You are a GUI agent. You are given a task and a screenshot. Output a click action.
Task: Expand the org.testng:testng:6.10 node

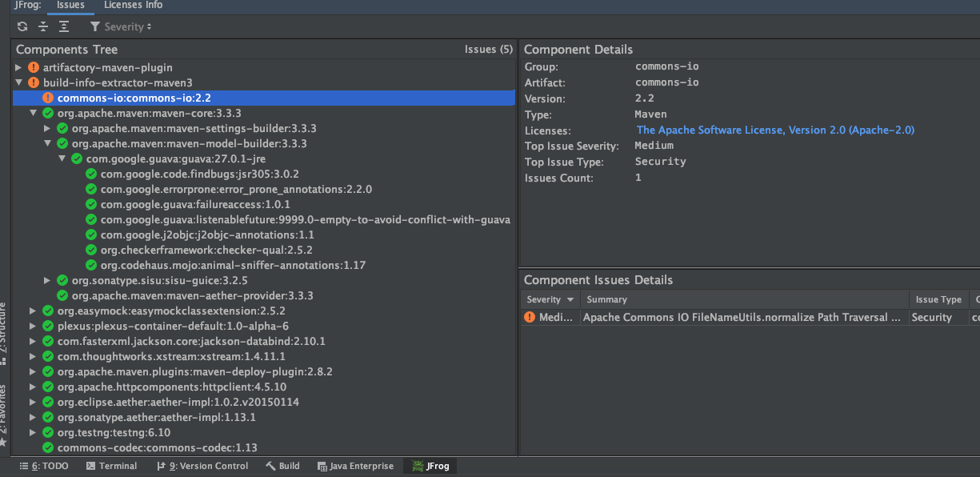[33, 433]
